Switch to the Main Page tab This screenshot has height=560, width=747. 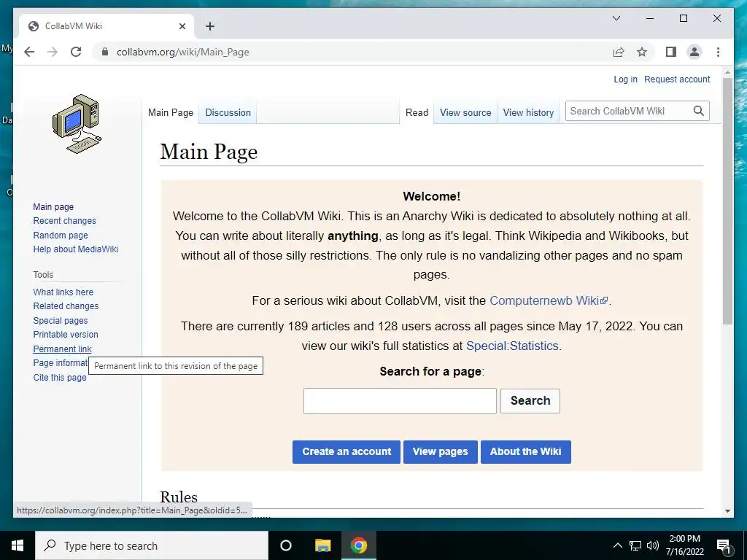(x=171, y=112)
